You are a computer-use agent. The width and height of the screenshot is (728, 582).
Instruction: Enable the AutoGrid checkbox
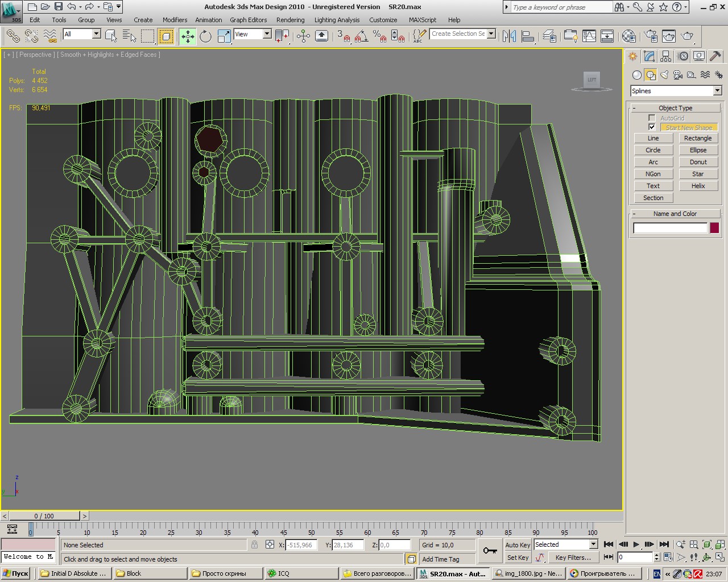(x=652, y=118)
